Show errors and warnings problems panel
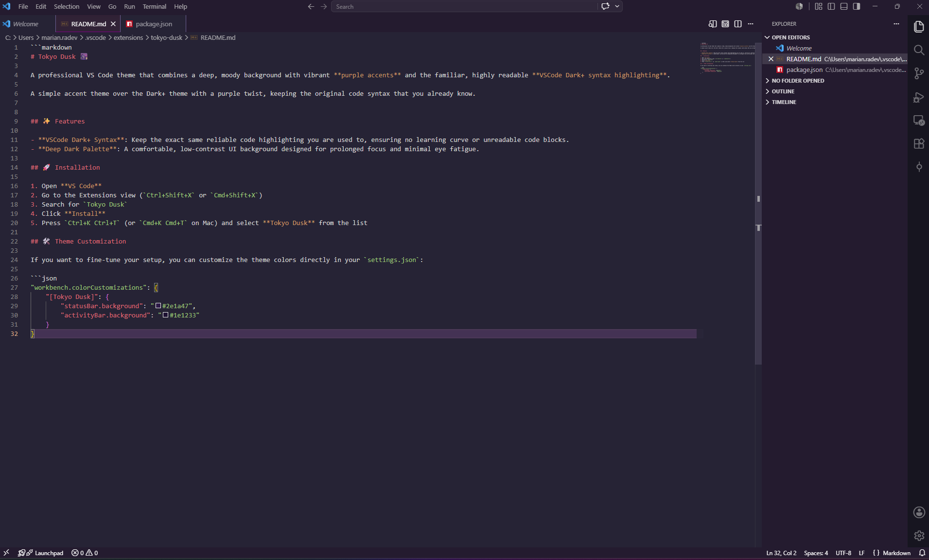The image size is (929, 560). [x=85, y=553]
